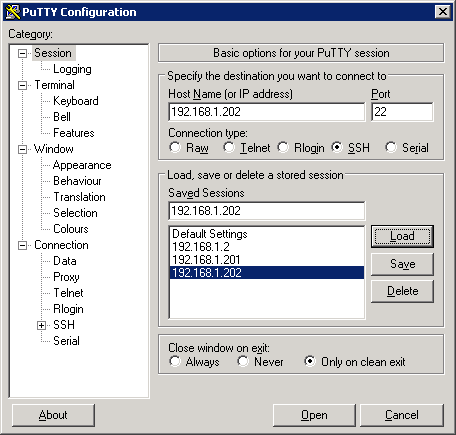Open the Bell category

pos(62,117)
